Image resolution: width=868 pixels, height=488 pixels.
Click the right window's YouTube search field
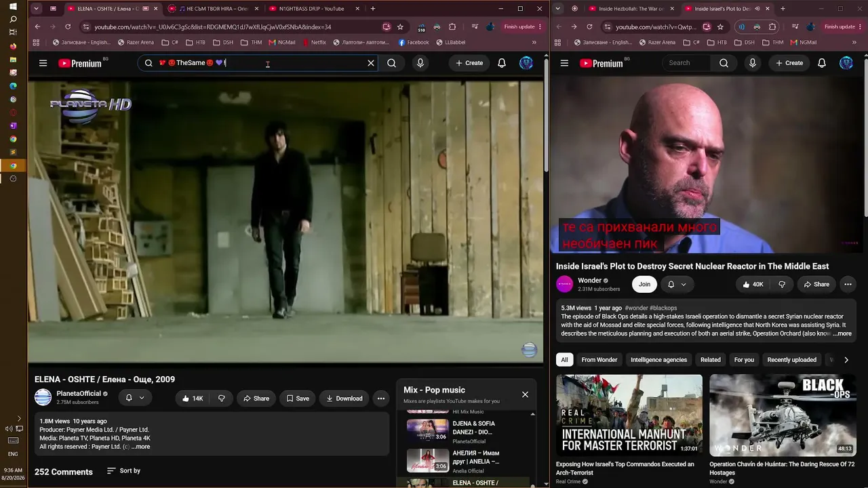(686, 63)
